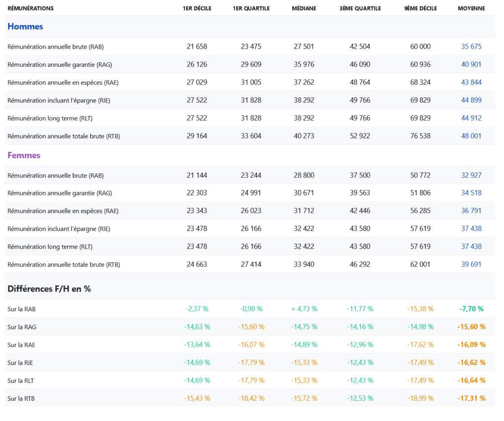Click the RÉMUNÉRATIONS column header
Viewport: 504px width, 421px height.
pyautogui.click(x=31, y=8)
